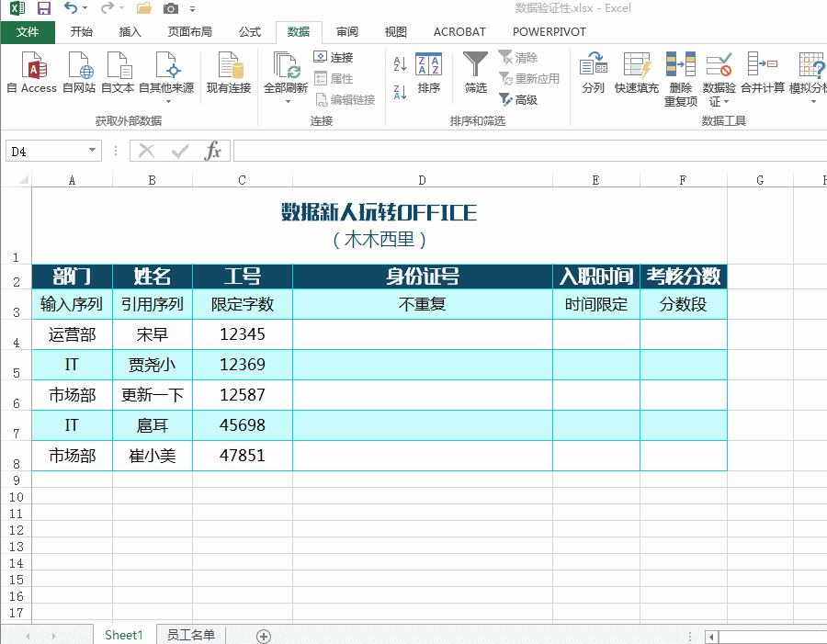This screenshot has width=827, height=644.
Task: Click the Name Box showing D4
Action: coord(47,152)
